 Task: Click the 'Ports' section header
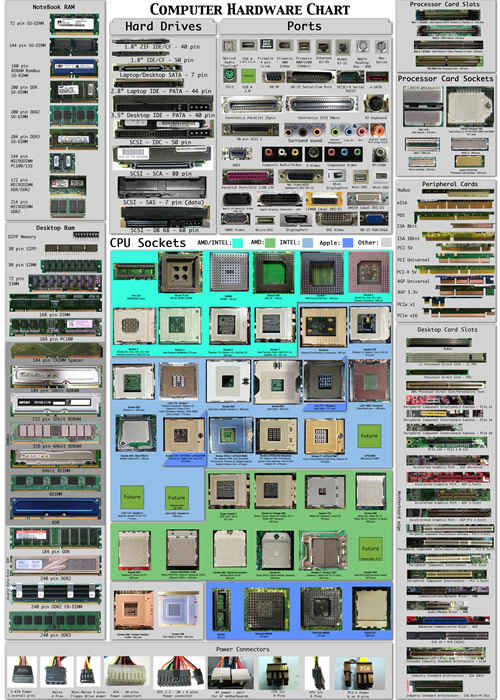click(304, 26)
